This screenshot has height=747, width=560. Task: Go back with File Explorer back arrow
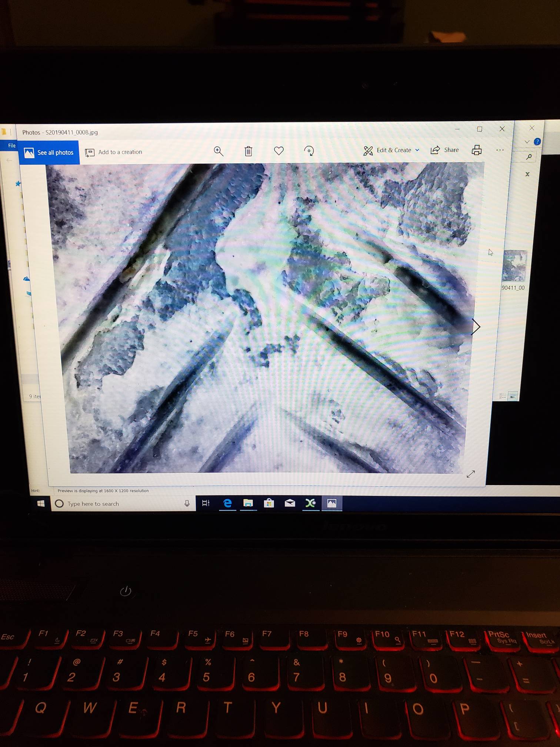coord(9,160)
